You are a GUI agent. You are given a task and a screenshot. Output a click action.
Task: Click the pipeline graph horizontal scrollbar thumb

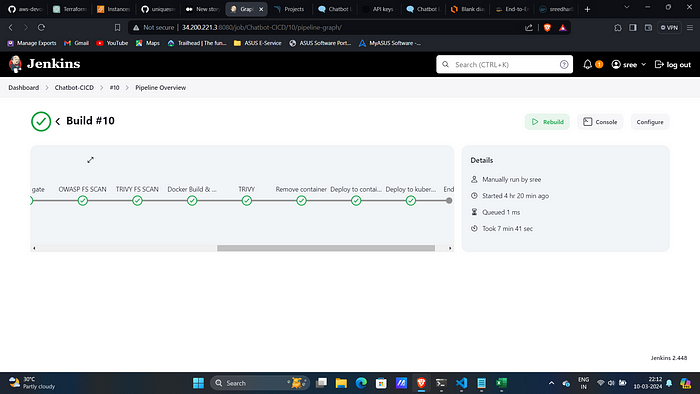(326, 248)
